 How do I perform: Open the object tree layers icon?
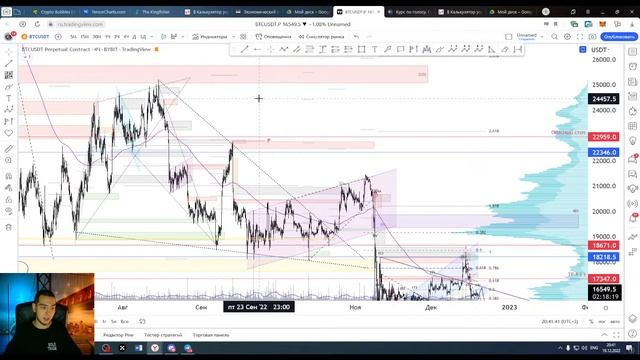click(x=633, y=318)
